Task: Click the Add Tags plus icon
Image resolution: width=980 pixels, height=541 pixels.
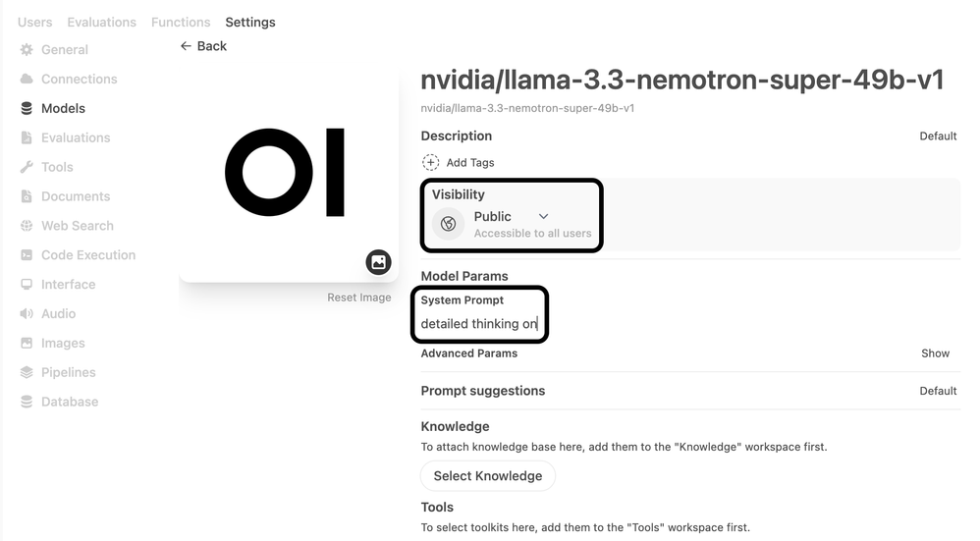Action: [430, 163]
